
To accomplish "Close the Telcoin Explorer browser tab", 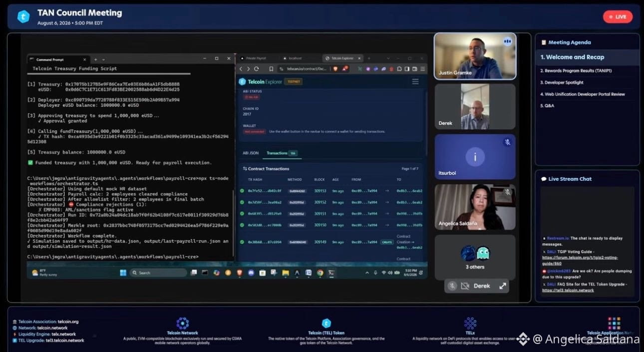I will click(x=360, y=58).
